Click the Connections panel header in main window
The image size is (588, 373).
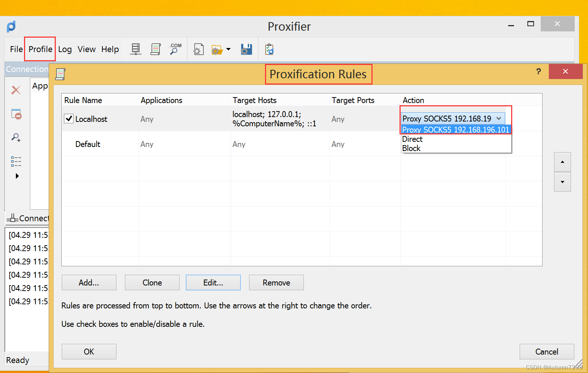coord(27,69)
